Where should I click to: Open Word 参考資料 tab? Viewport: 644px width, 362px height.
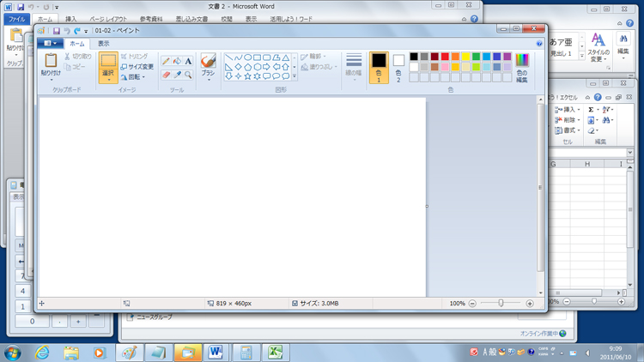tap(151, 19)
